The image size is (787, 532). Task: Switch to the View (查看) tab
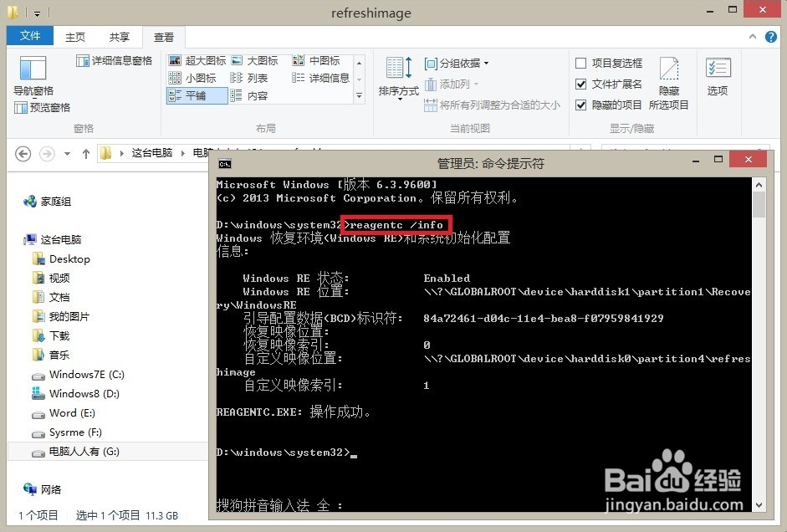tap(164, 37)
